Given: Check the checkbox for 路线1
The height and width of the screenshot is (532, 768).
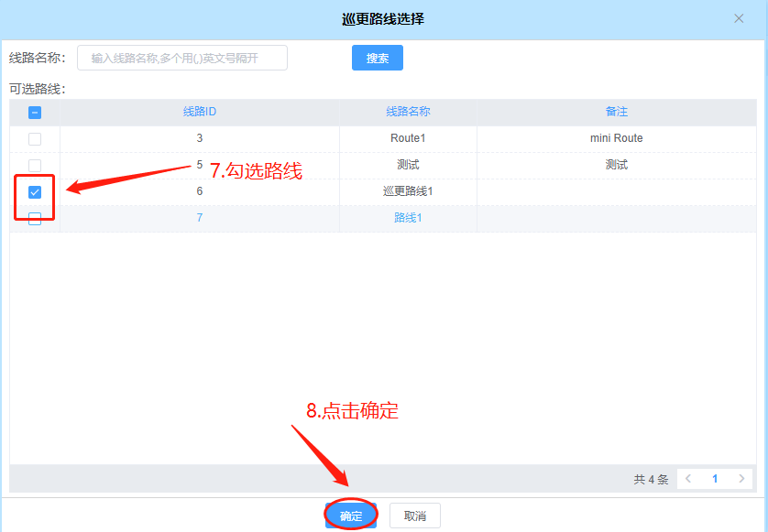Looking at the screenshot, I should point(34,218).
